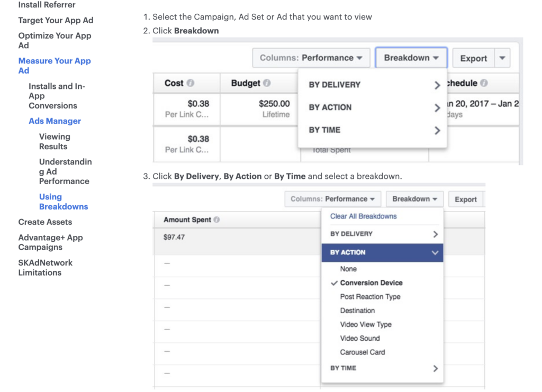
Task: Open the Columns: Performance dropdown in top image
Action: click(x=311, y=58)
